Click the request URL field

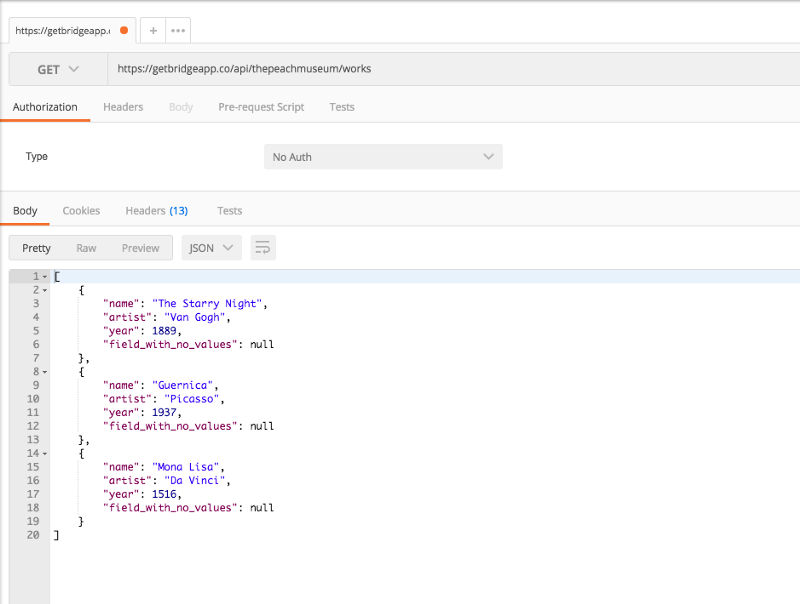(x=454, y=69)
